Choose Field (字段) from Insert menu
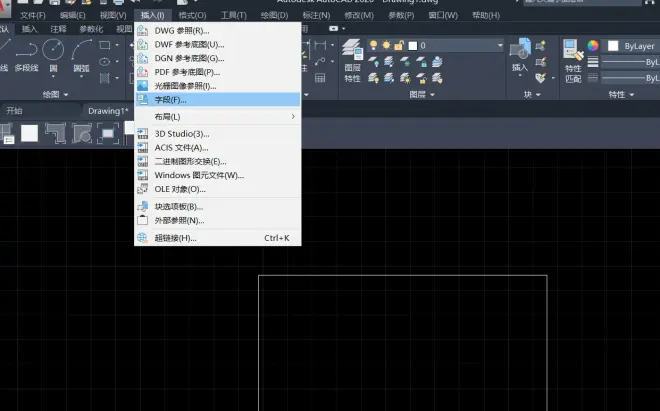The height and width of the screenshot is (411, 660). coord(217,100)
